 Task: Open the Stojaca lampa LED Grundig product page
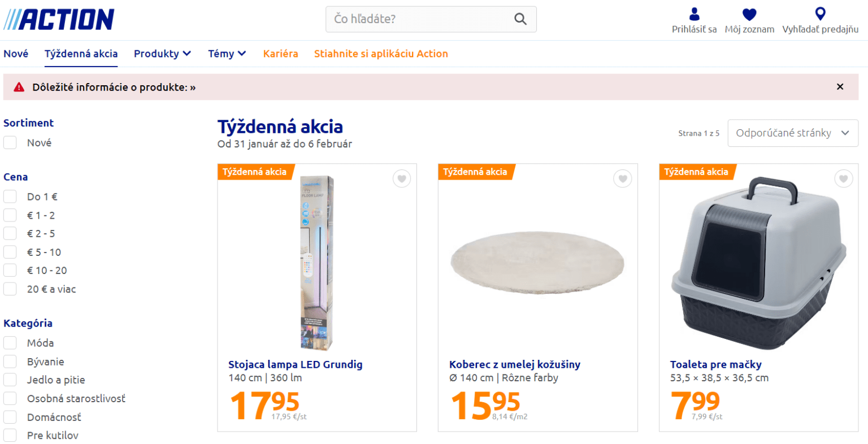296,364
